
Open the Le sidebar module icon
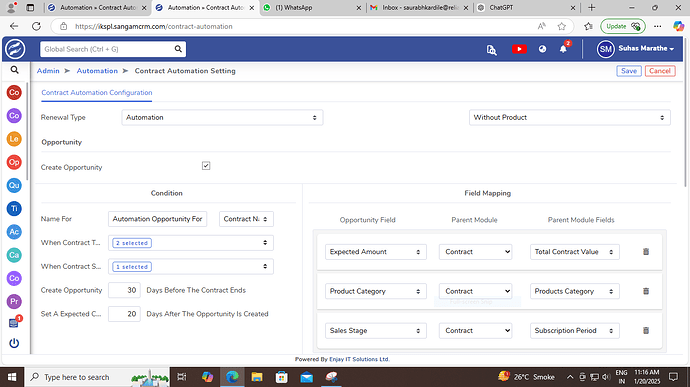(14, 139)
